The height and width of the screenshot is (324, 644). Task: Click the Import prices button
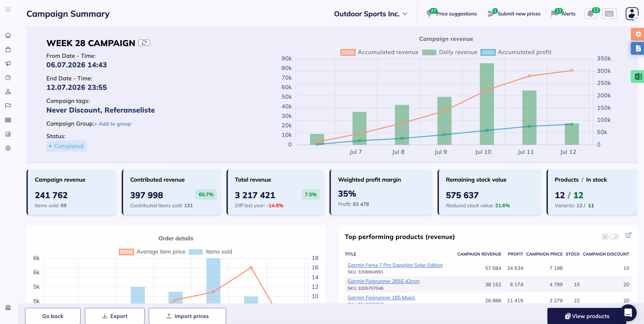187,316
